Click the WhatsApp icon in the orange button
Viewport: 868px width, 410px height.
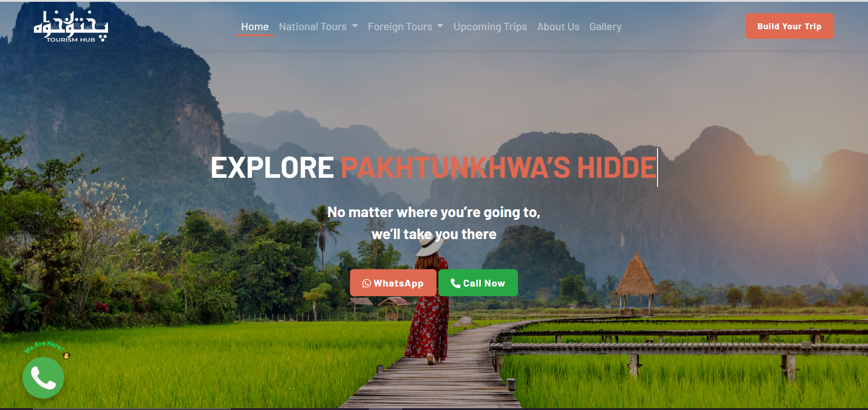367,283
